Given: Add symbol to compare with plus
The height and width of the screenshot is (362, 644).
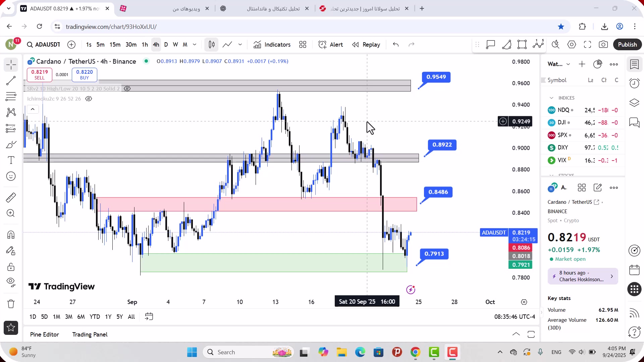Looking at the screenshot, I should click(x=71, y=45).
